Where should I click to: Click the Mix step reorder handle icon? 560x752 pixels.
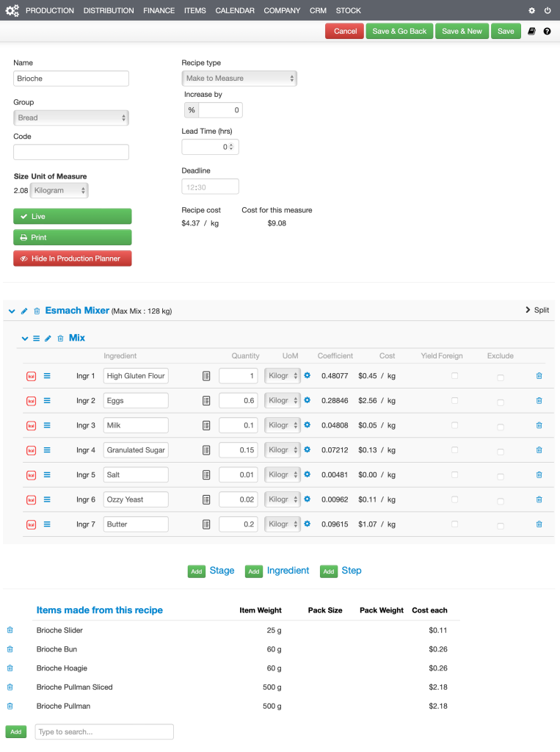[37, 339]
